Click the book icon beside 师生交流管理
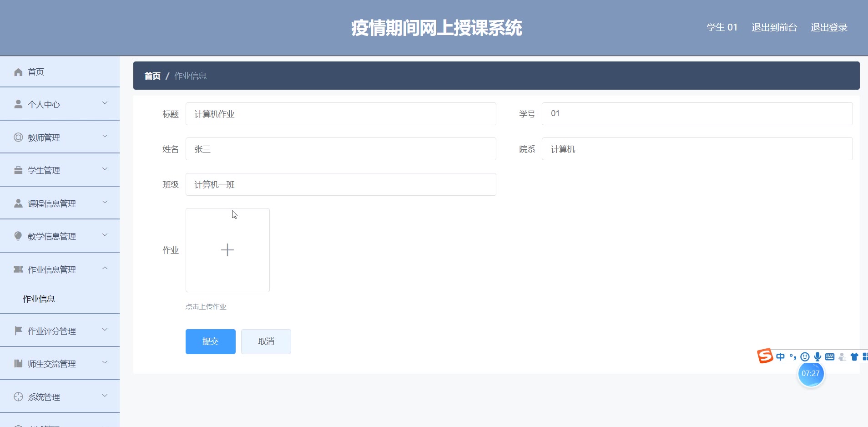The width and height of the screenshot is (868, 427). point(18,363)
